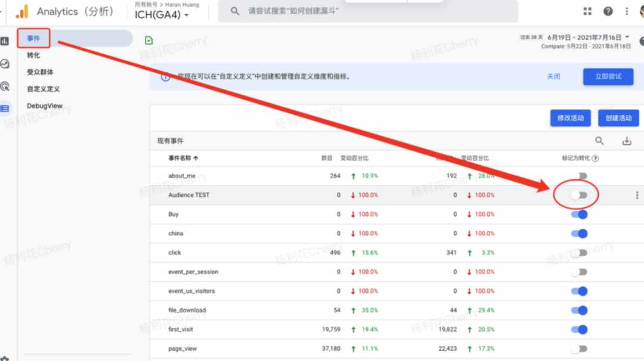Click the click event name

(x=174, y=253)
